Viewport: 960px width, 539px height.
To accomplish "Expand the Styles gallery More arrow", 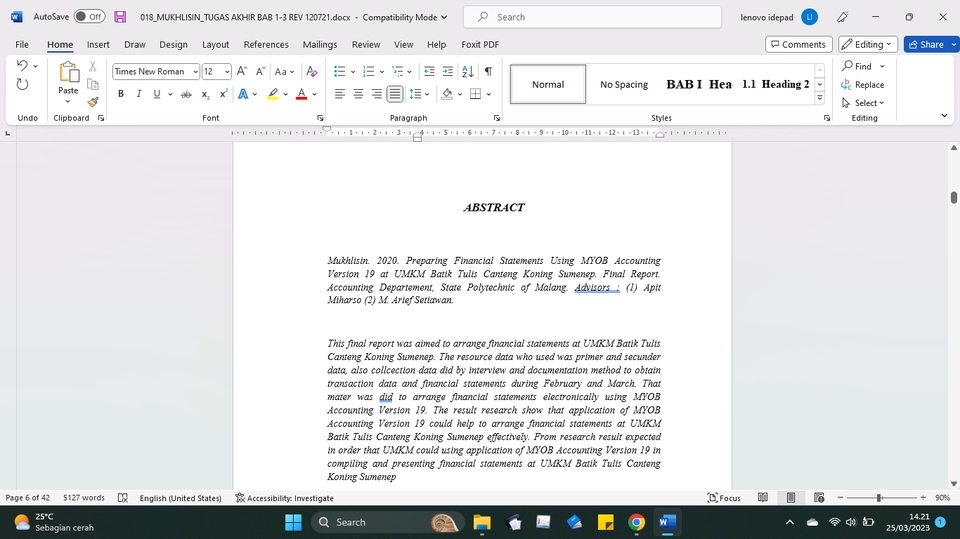I will point(820,98).
